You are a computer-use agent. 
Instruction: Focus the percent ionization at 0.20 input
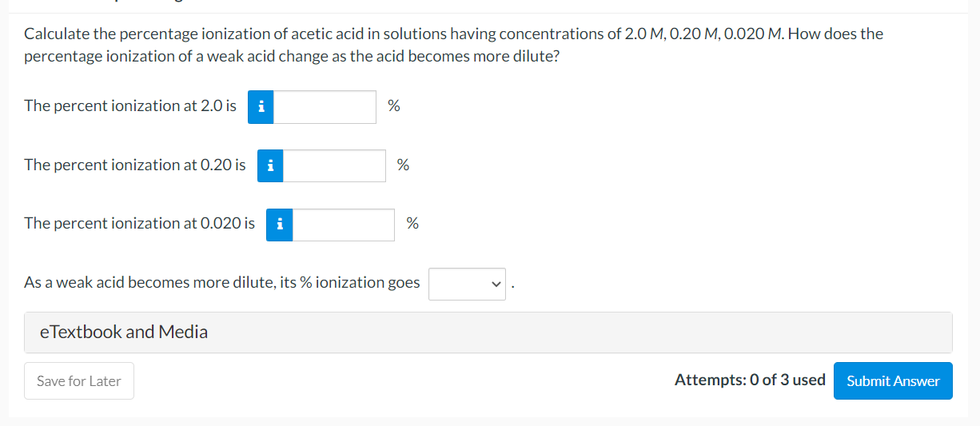(x=334, y=165)
